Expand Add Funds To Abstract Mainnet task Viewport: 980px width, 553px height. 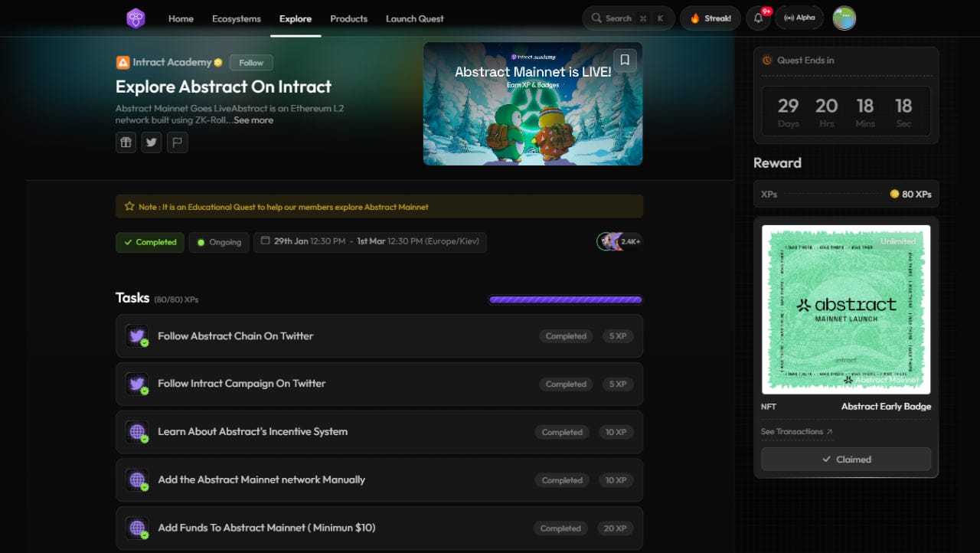tap(379, 528)
